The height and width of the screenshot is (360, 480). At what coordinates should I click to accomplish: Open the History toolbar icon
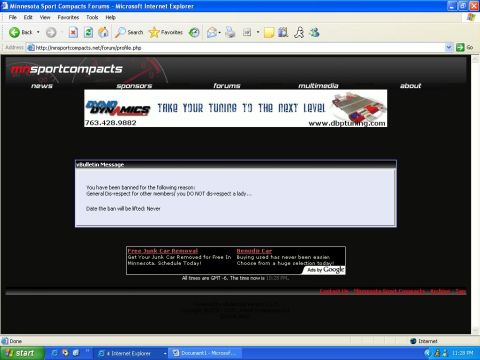[x=194, y=32]
